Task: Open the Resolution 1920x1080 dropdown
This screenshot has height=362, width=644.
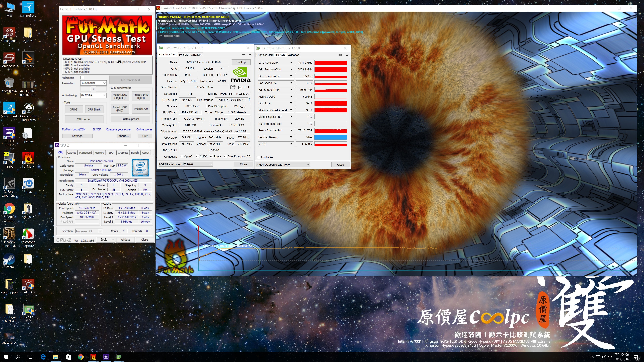Action: pos(94,83)
